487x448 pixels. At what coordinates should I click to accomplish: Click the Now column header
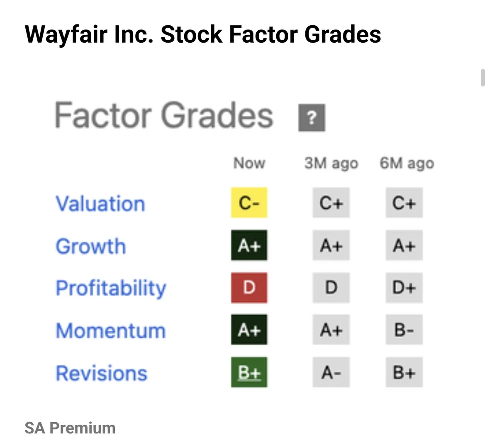[249, 163]
